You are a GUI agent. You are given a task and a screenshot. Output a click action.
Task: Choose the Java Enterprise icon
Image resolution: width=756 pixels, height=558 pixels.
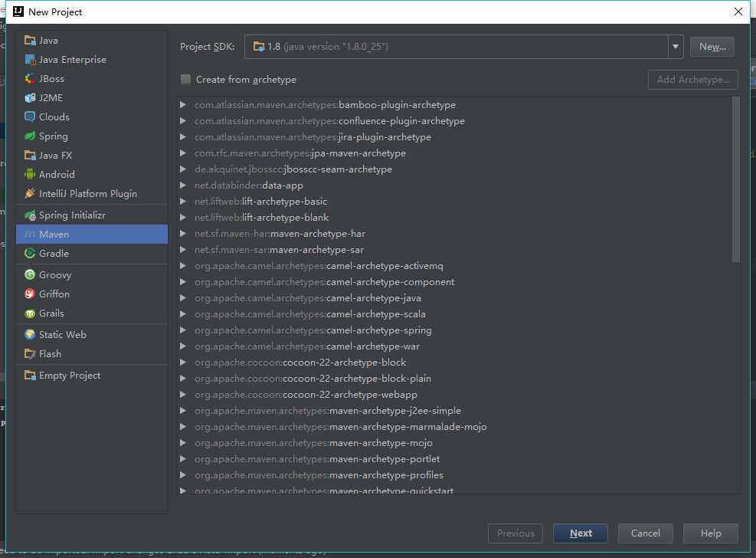tap(30, 60)
